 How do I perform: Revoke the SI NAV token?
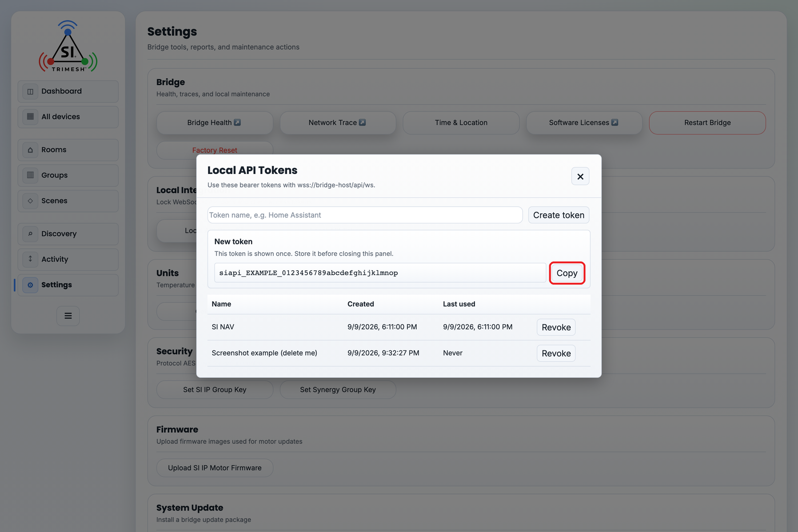pos(556,327)
